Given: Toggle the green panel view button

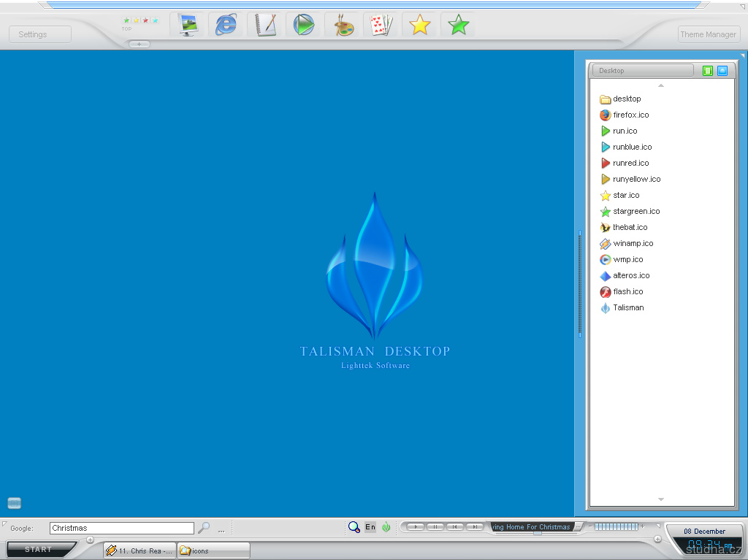Looking at the screenshot, I should click(707, 71).
